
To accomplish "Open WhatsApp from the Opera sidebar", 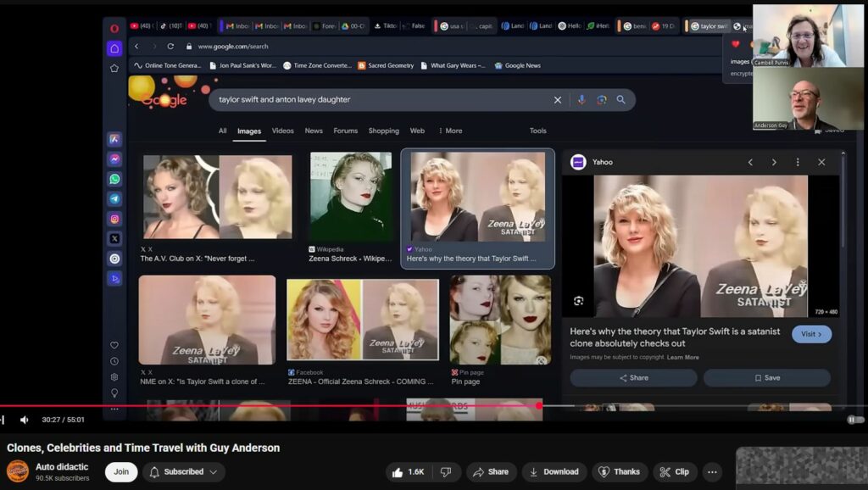I will 114,179.
